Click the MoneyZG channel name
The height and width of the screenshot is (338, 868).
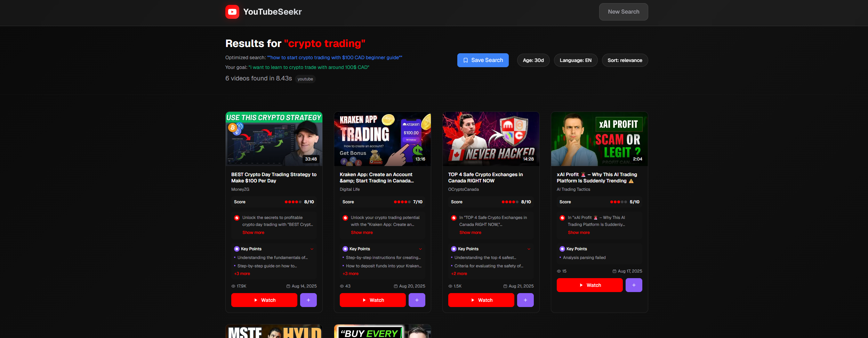pos(240,189)
